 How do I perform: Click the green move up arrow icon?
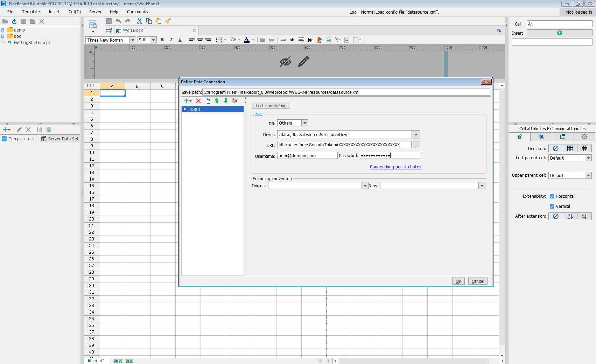[x=217, y=101]
